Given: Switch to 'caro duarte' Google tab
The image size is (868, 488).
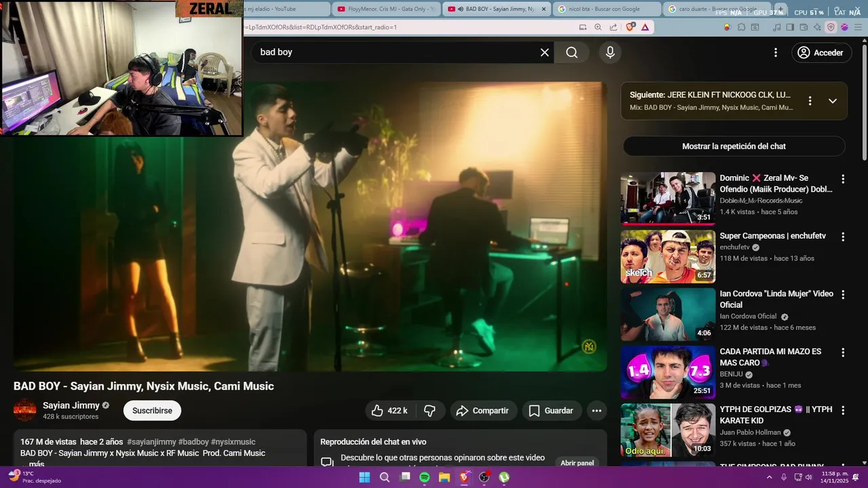Looking at the screenshot, I should (x=717, y=9).
